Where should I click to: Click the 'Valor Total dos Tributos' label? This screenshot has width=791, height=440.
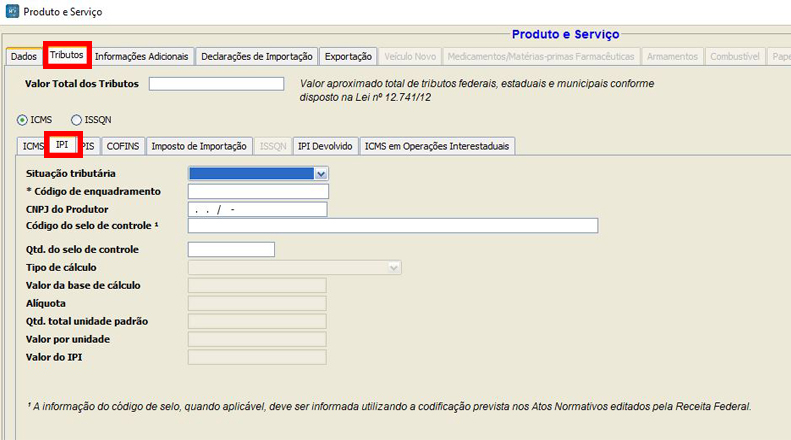(x=82, y=84)
